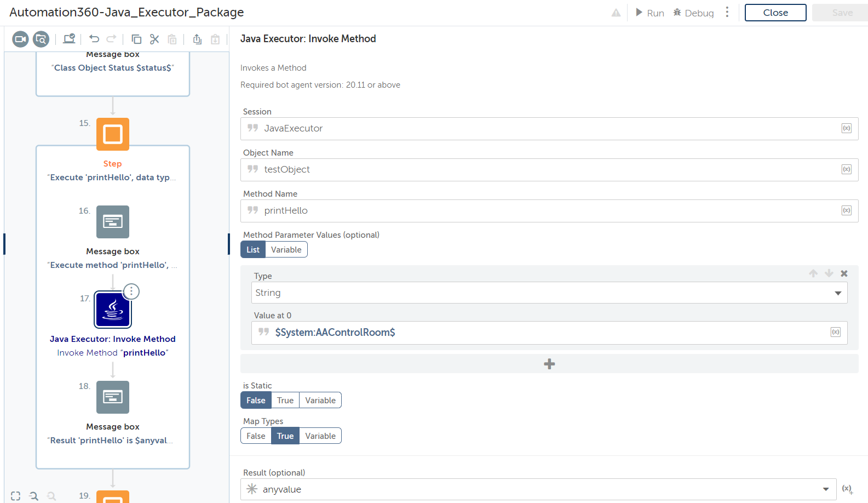
Task: Select the List parameter values tab
Action: click(253, 250)
